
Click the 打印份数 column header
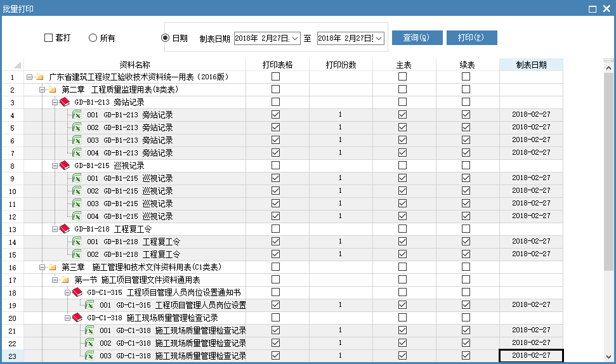coord(341,65)
